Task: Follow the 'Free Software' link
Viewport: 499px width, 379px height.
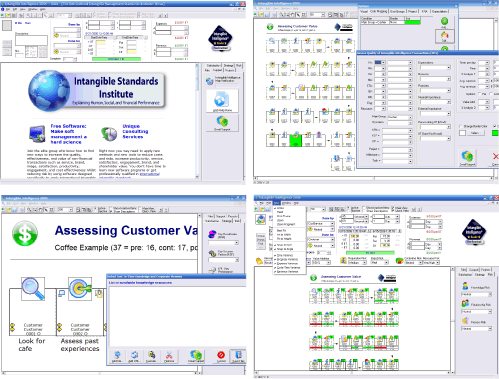Action: point(68,134)
